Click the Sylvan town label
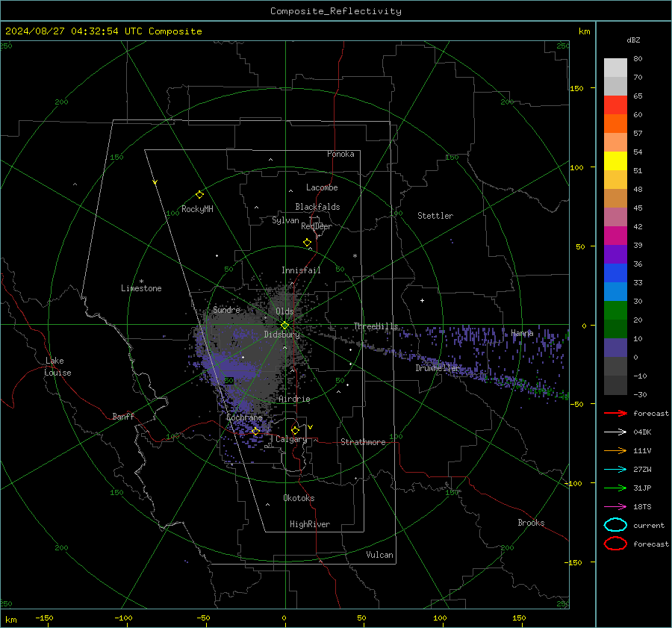This screenshot has width=672, height=628. pyautogui.click(x=285, y=220)
